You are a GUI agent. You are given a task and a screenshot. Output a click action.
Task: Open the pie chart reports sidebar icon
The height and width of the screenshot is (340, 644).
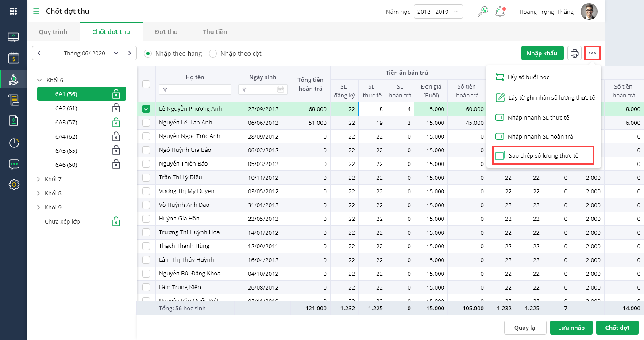pyautogui.click(x=14, y=143)
